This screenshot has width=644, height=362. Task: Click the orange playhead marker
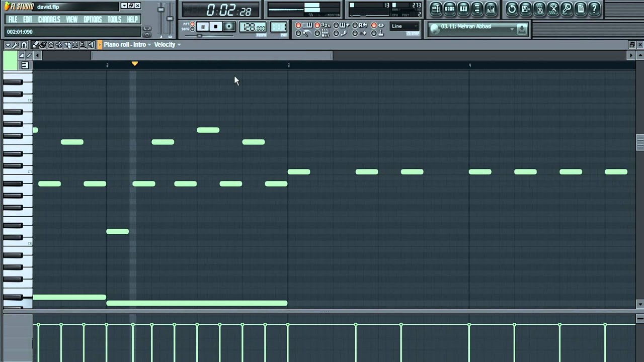tap(134, 63)
